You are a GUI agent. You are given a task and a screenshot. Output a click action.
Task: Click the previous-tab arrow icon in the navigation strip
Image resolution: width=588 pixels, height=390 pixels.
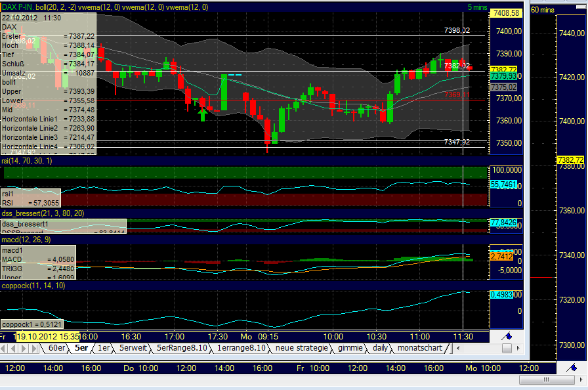click(x=12, y=347)
